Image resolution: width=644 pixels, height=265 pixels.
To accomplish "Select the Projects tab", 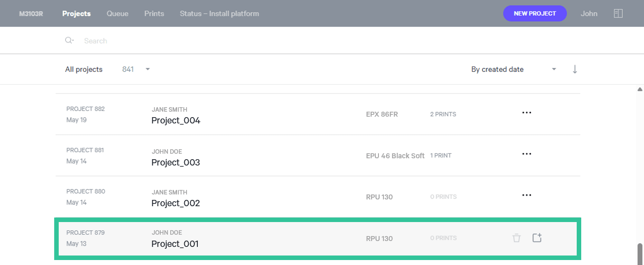I will point(76,14).
